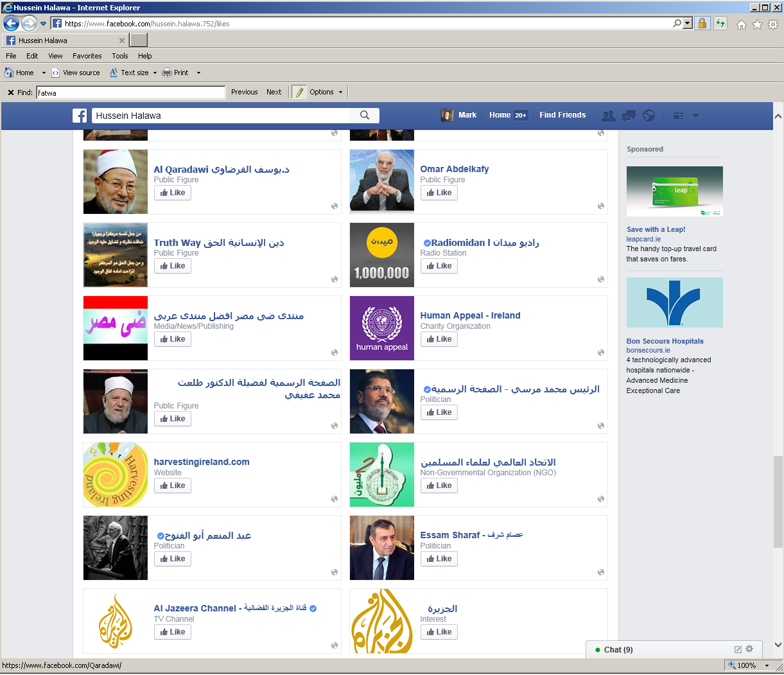Click the Find Friends link
The image size is (784, 675).
(x=562, y=115)
